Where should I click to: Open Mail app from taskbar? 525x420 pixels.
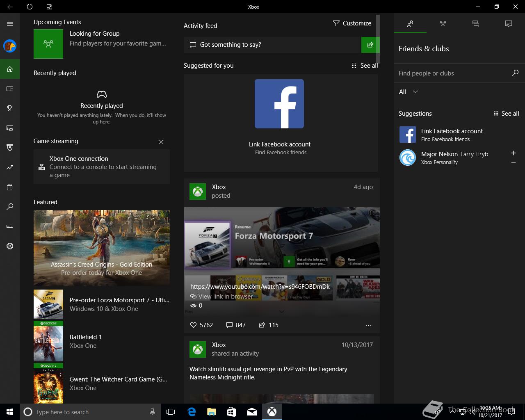point(252,412)
